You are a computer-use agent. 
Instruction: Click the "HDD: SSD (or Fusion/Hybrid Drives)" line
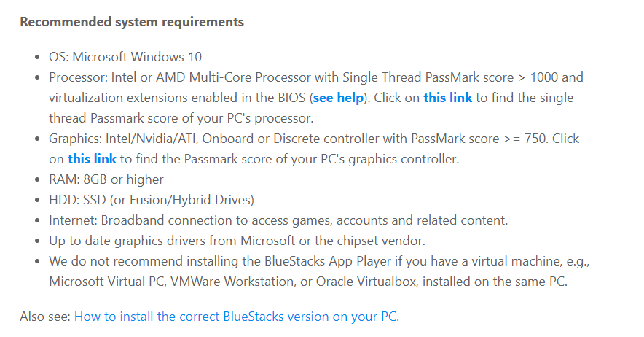coord(151,200)
